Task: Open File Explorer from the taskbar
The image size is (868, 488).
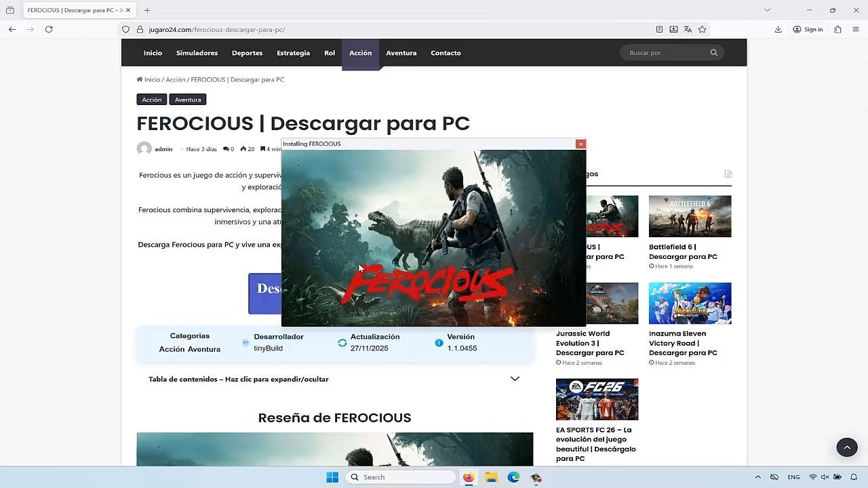Action: coord(491,477)
